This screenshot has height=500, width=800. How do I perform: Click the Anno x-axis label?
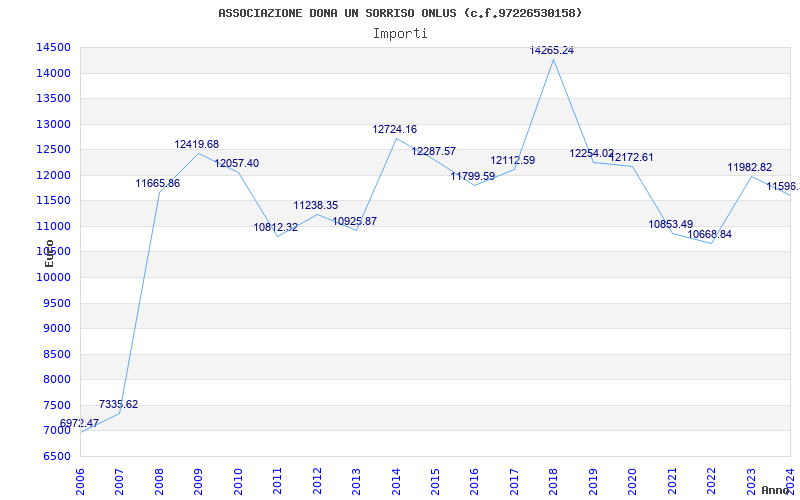(x=776, y=490)
